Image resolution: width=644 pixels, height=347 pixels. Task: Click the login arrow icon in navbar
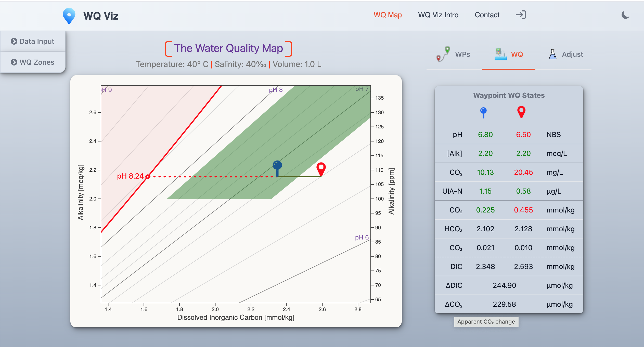pos(521,15)
